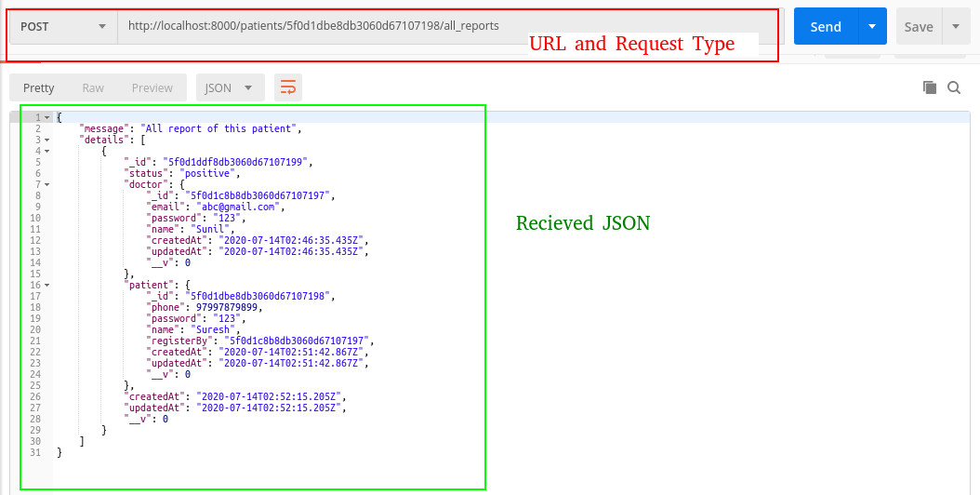Open the Save options dropdown arrow
This screenshot has width=980, height=495.
(956, 26)
